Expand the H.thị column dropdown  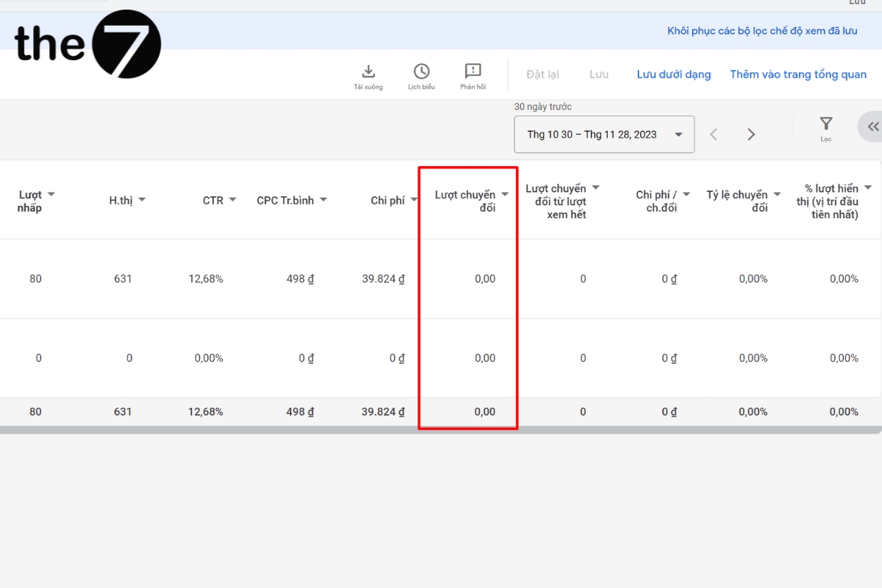click(x=143, y=199)
